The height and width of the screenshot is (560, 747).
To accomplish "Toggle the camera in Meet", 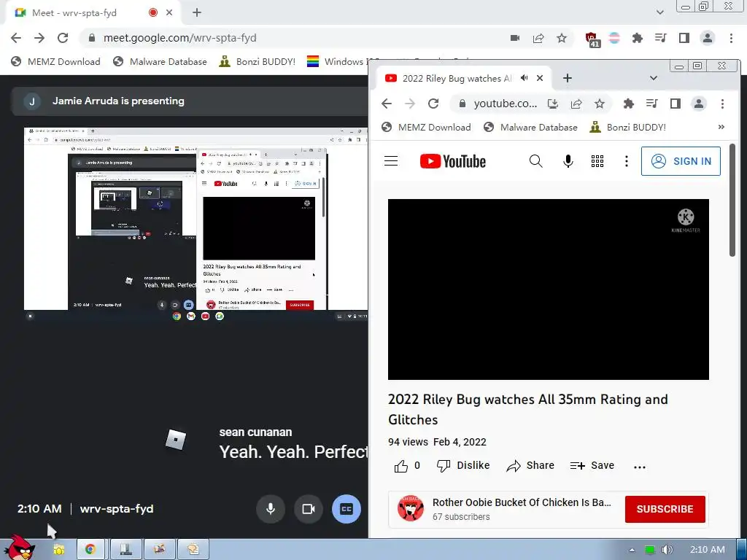I will pyautogui.click(x=309, y=508).
